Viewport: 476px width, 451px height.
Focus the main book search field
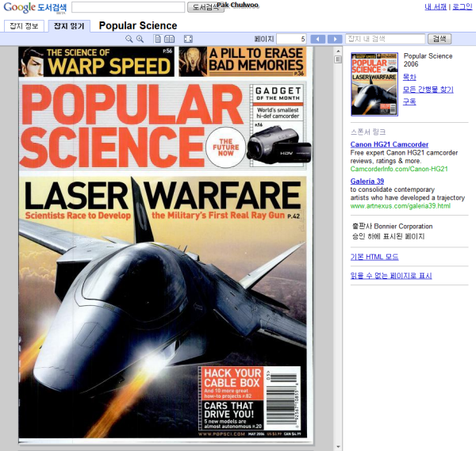(x=128, y=7)
